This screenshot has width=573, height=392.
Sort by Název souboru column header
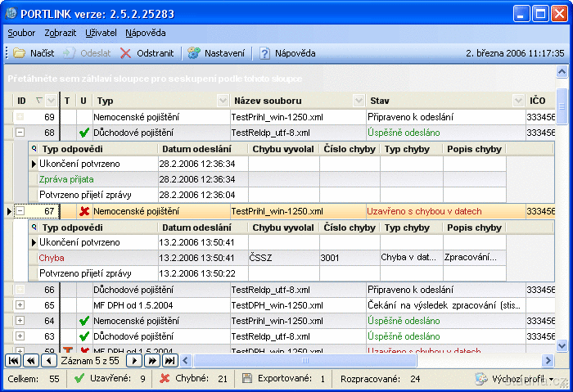click(286, 101)
